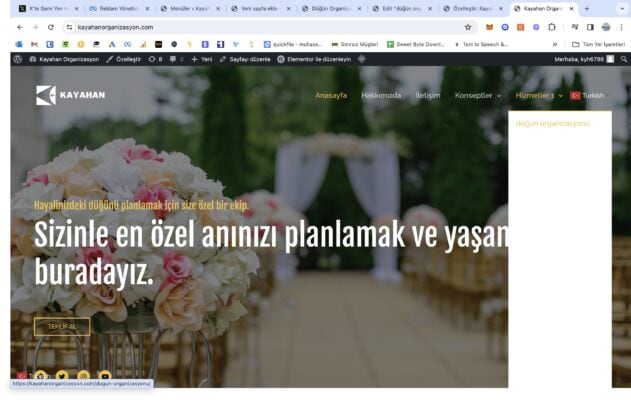Open Chrome media control icon
The image size is (631, 400).
[x=575, y=27]
